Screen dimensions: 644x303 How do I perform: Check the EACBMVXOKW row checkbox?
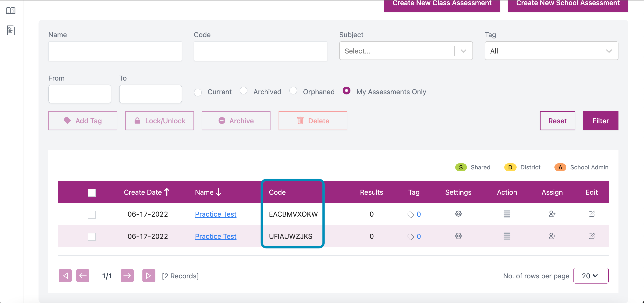click(92, 215)
